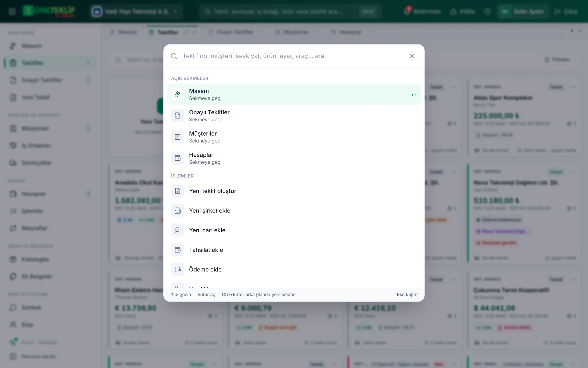Open notifications via the bell icon
The height and width of the screenshot is (368, 588).
407,11
